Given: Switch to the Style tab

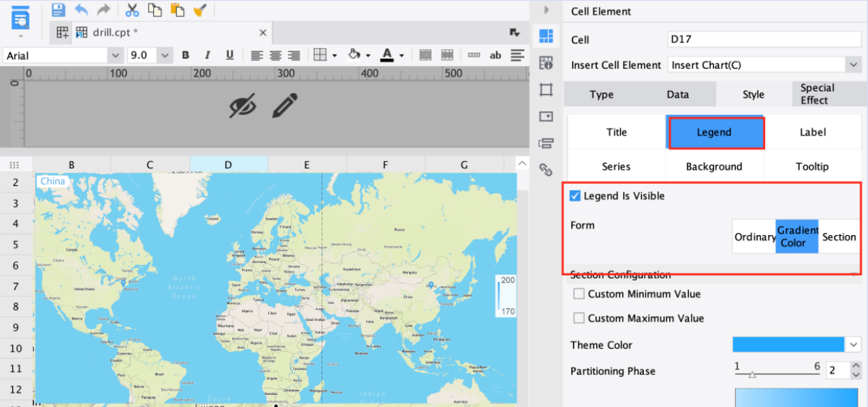Looking at the screenshot, I should pyautogui.click(x=754, y=94).
